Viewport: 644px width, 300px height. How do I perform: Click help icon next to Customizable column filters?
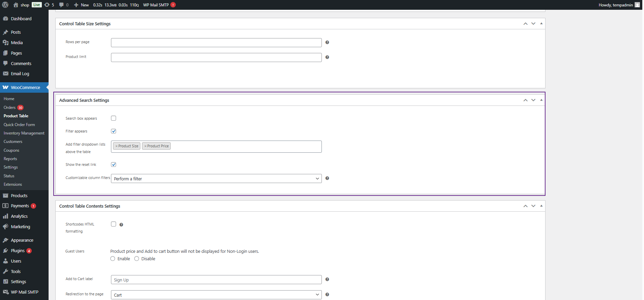point(327,178)
